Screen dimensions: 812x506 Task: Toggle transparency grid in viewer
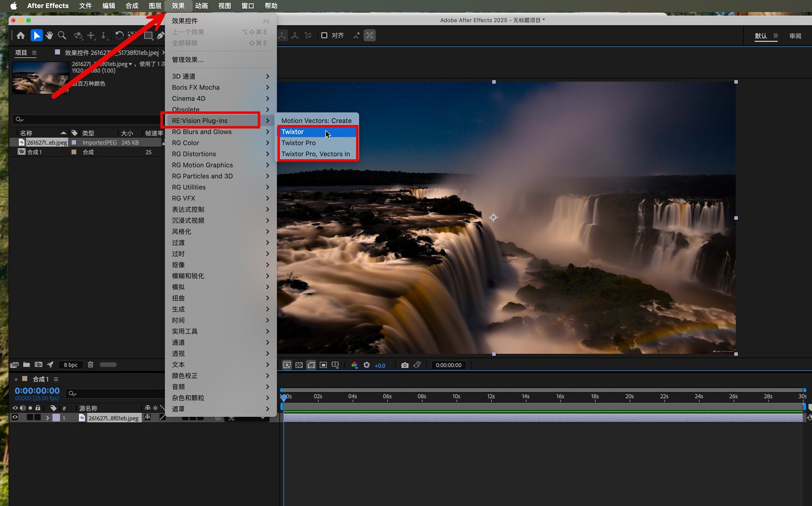click(x=299, y=365)
